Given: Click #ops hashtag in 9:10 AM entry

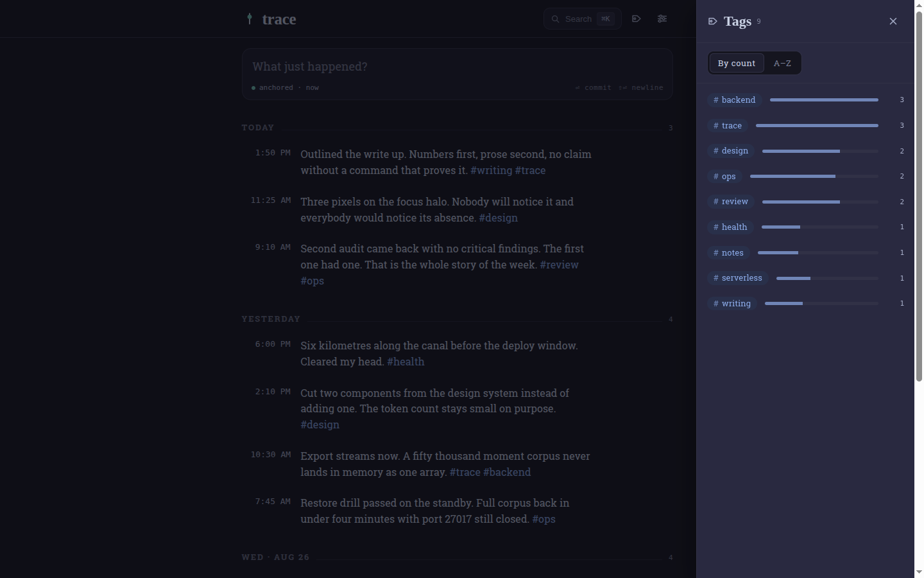Looking at the screenshot, I should point(312,281).
